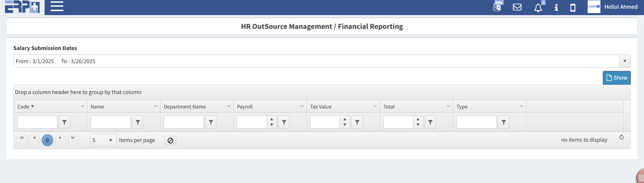Open the hamburger navigation menu

(57, 6)
